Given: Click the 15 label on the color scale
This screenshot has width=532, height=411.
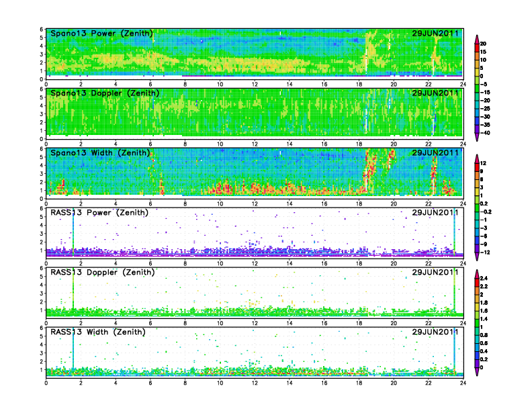Looking at the screenshot, I should 483,52.
